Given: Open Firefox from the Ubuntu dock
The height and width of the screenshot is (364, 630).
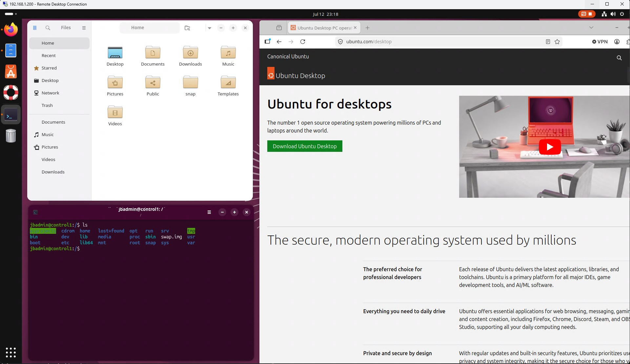Looking at the screenshot, I should click(x=11, y=30).
